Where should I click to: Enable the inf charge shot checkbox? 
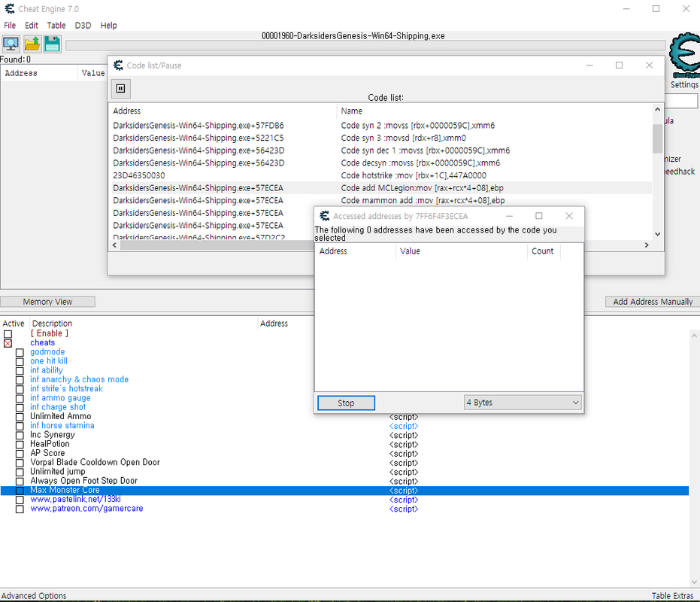[x=20, y=408]
